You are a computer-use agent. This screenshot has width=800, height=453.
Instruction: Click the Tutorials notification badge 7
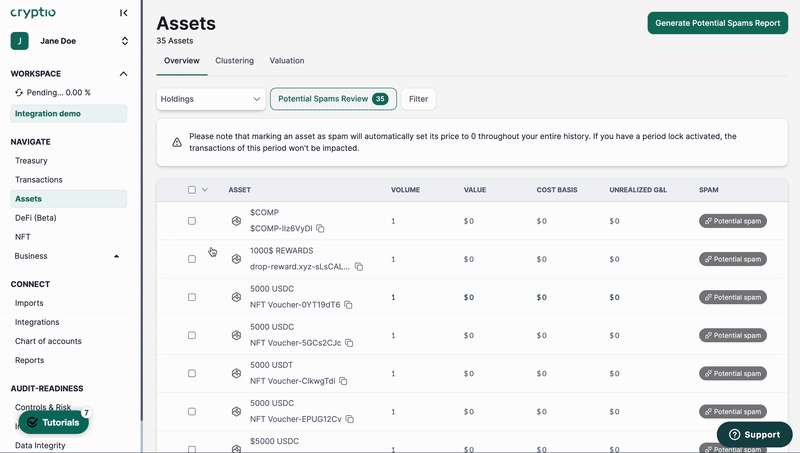click(86, 413)
